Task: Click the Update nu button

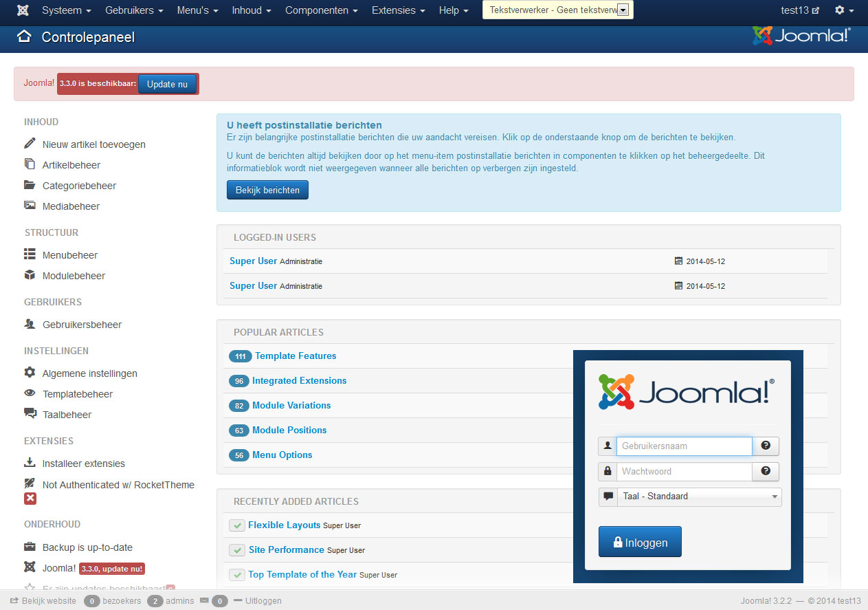Action: tap(167, 84)
